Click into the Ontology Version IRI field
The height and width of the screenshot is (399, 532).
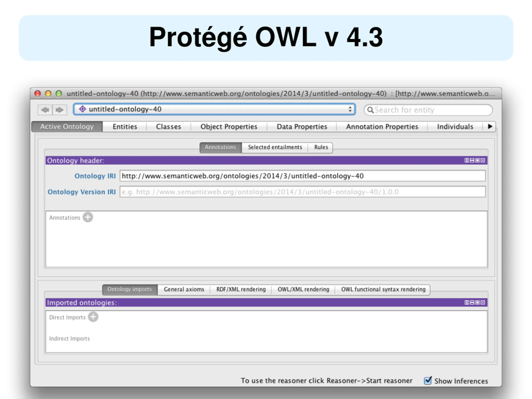pos(303,192)
